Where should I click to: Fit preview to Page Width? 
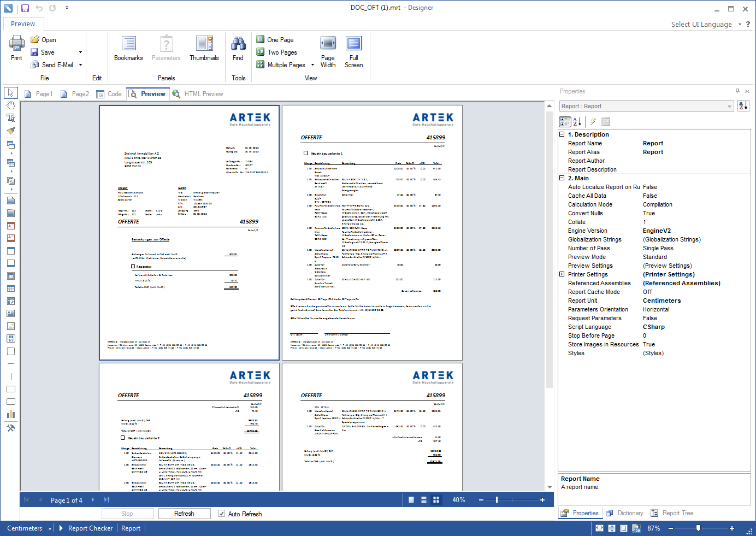point(328,52)
